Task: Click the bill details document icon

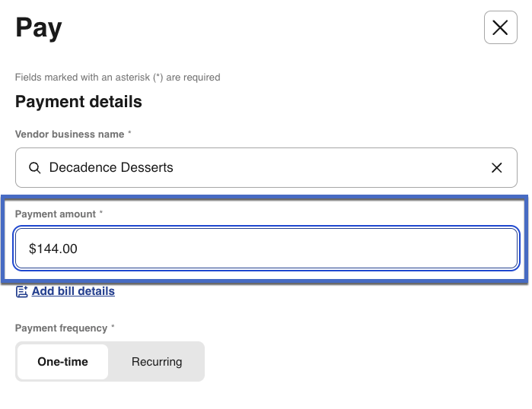Action: tap(21, 291)
